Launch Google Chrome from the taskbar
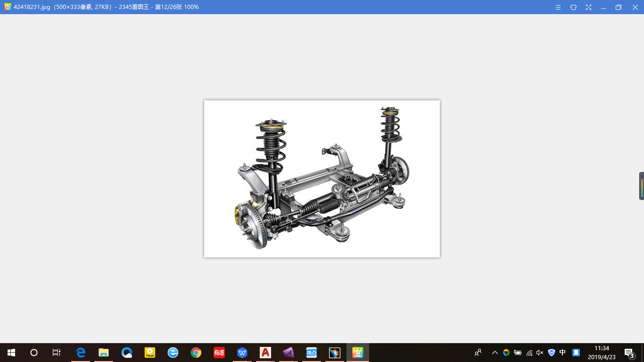Viewport: 644px width, 362px height. [x=196, y=353]
